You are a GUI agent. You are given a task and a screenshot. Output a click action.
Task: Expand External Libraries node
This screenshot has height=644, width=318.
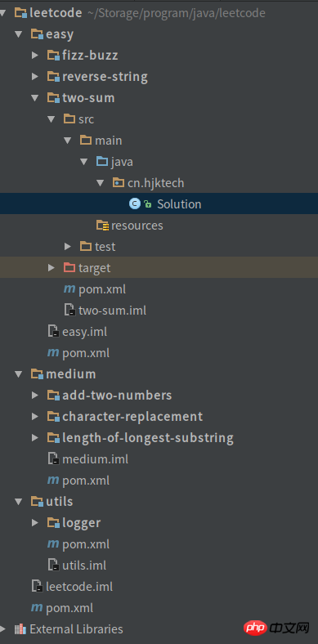point(3,628)
